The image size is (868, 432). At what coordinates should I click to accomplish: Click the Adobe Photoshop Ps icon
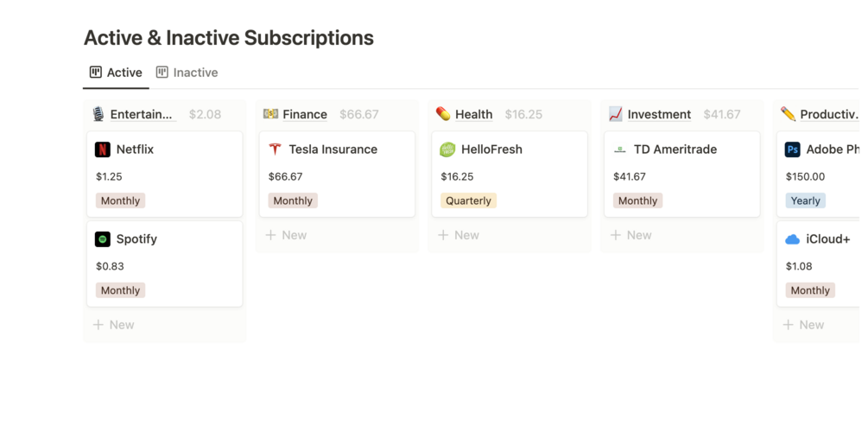pos(792,149)
